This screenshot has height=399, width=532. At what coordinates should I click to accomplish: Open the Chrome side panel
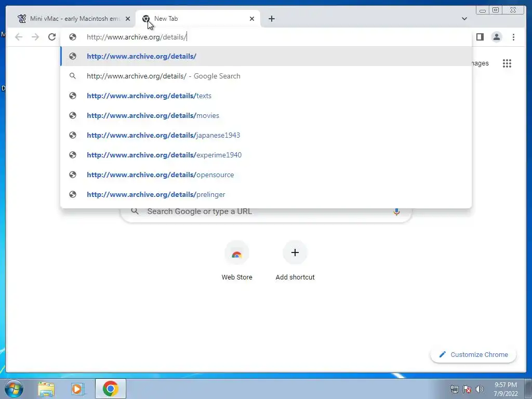480,37
